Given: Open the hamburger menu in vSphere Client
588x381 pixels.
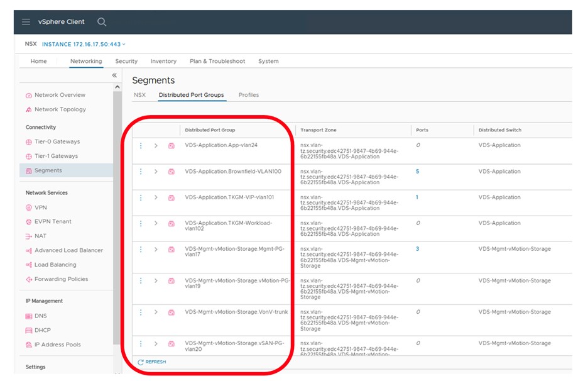Looking at the screenshot, I should tap(26, 22).
